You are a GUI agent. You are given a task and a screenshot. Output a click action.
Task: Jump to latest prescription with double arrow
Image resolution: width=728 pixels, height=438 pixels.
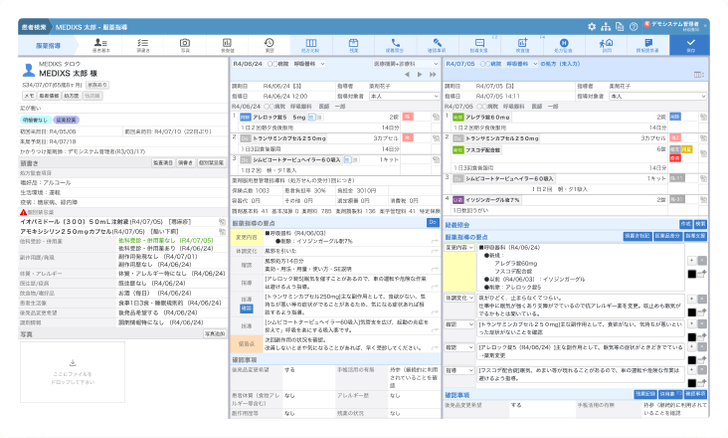coord(433,74)
